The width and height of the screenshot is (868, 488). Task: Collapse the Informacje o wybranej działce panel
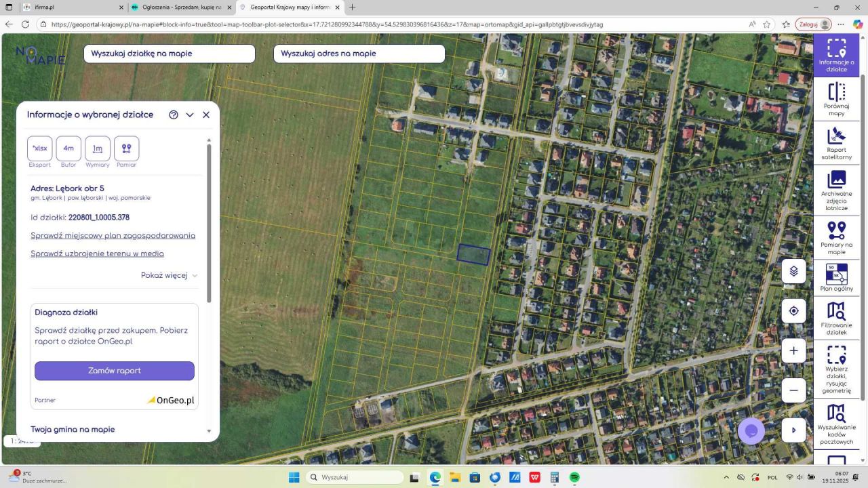click(x=190, y=115)
